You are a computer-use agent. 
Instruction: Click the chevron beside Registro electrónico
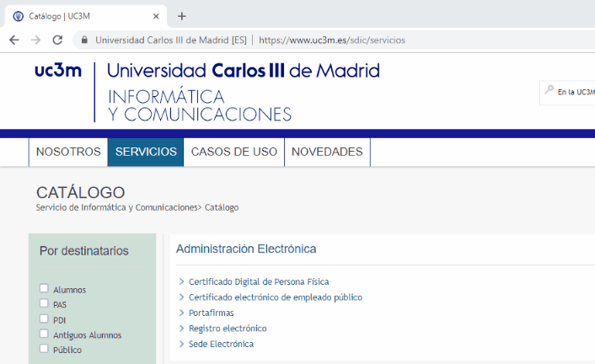point(181,329)
